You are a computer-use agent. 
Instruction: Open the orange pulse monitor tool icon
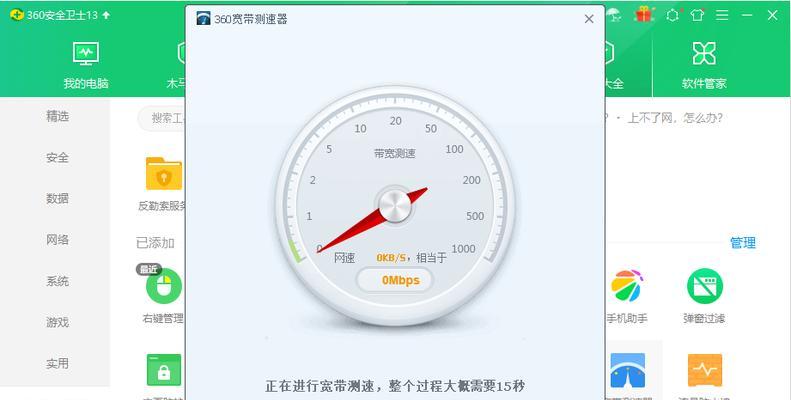(705, 370)
